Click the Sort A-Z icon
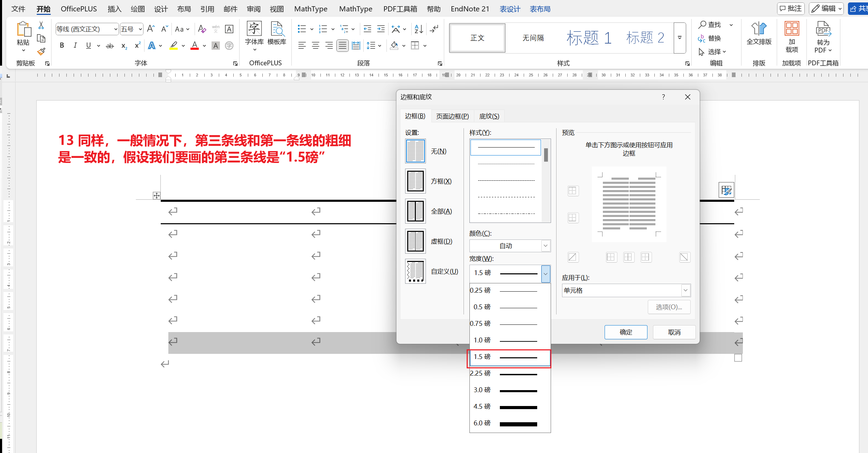The width and height of the screenshot is (868, 453). pyautogui.click(x=419, y=29)
